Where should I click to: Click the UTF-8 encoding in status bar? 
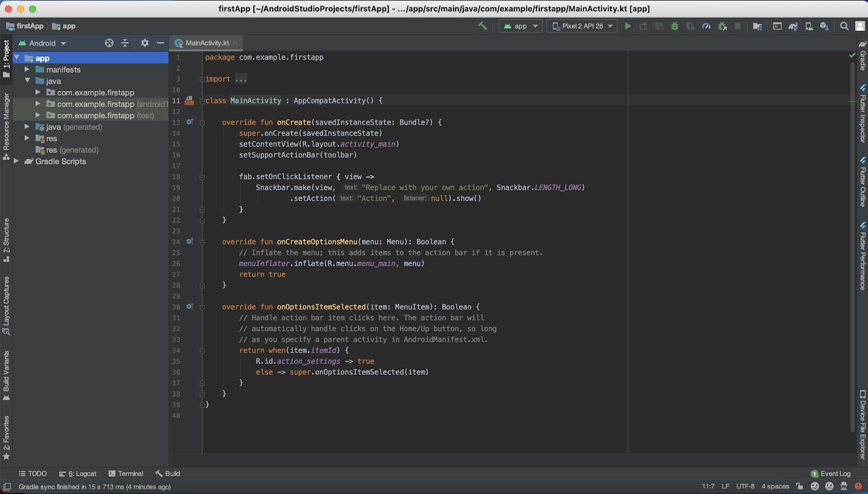pyautogui.click(x=745, y=486)
